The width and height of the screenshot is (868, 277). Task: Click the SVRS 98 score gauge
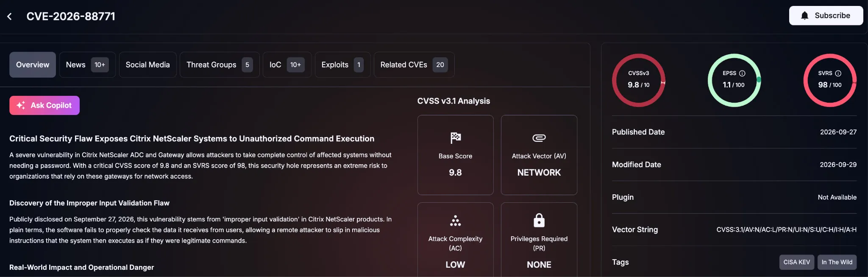point(830,80)
